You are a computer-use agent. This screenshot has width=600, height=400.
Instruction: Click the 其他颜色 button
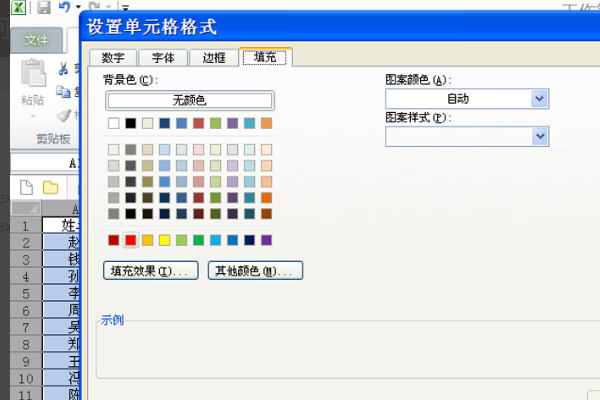255,271
